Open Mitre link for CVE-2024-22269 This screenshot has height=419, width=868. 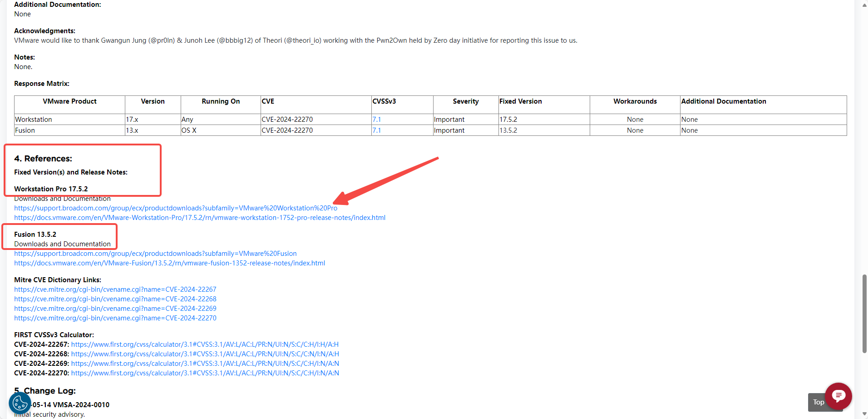coord(115,309)
